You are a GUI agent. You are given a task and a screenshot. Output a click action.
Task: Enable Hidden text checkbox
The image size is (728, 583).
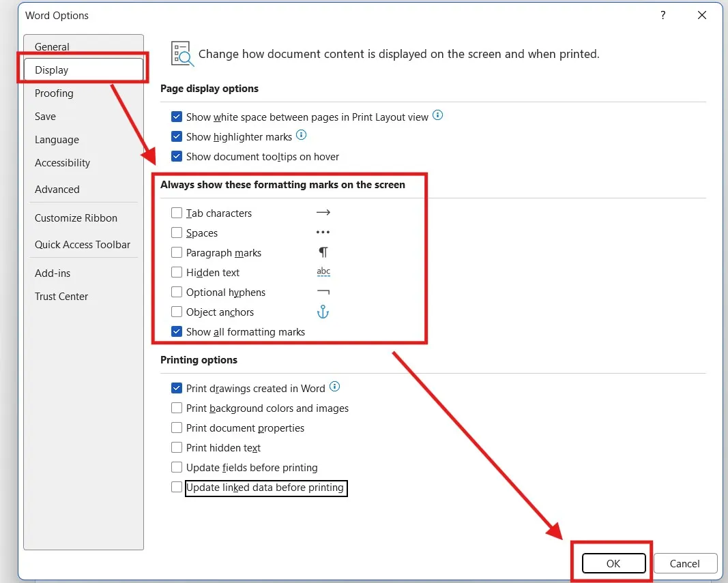tap(177, 272)
